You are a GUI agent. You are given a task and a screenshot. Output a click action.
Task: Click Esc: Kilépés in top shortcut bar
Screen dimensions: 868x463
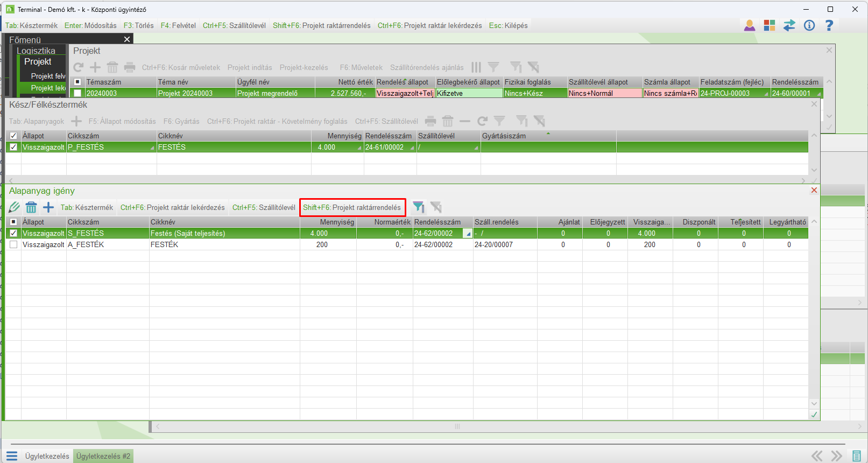(509, 25)
